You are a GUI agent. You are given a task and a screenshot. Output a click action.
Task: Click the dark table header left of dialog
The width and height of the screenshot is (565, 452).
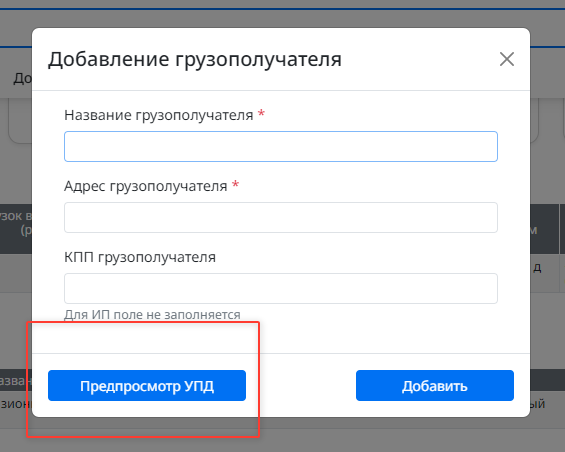16,229
